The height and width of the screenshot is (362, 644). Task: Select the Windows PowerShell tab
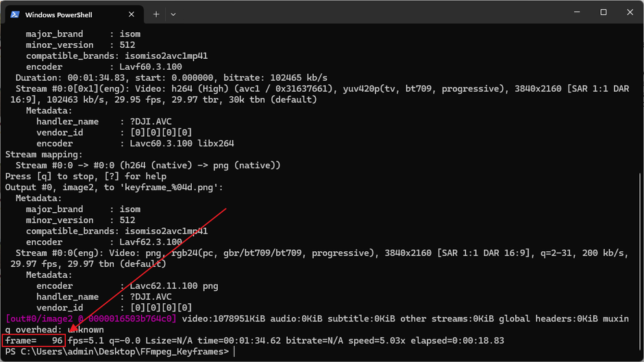coord(75,14)
